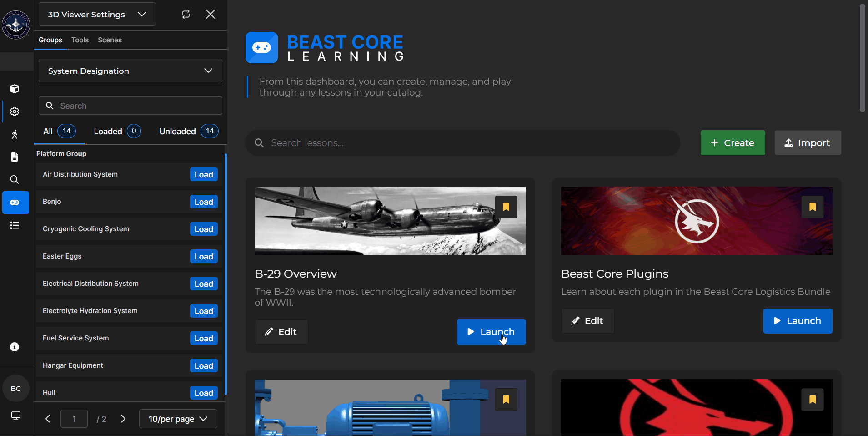The image size is (868, 436).
Task: Switch to the Scenes tab
Action: (x=110, y=40)
